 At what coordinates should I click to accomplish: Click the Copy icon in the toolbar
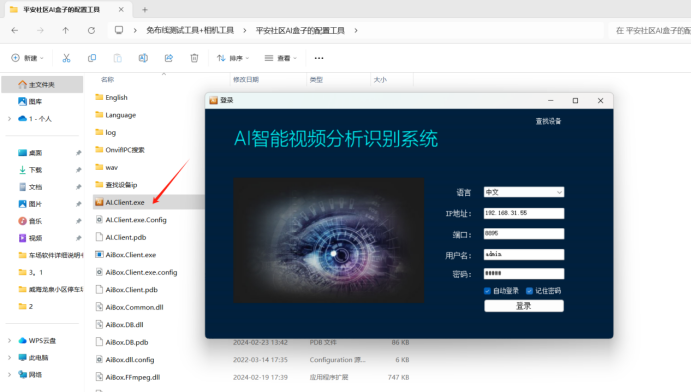pos(92,58)
